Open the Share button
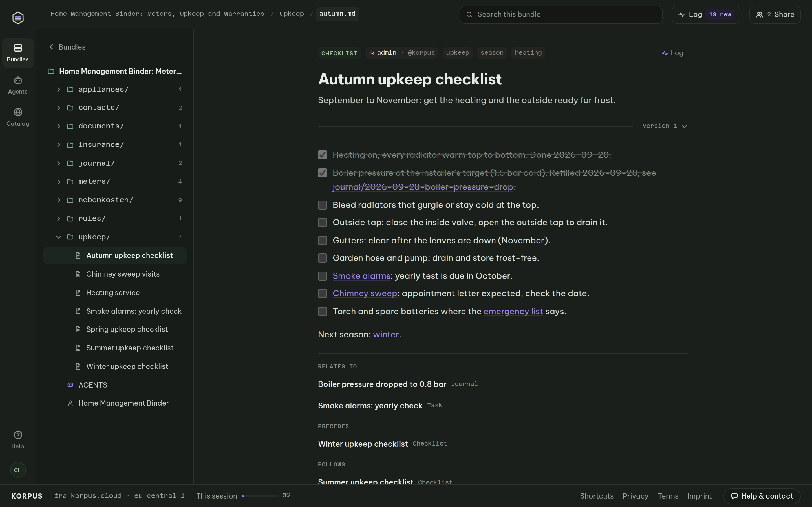The width and height of the screenshot is (812, 507). (775, 14)
